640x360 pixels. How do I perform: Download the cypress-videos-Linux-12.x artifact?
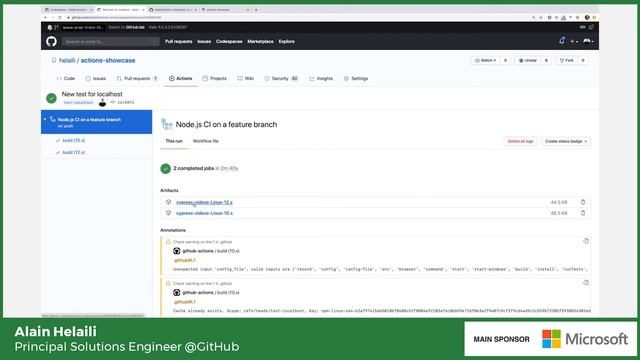204,202
